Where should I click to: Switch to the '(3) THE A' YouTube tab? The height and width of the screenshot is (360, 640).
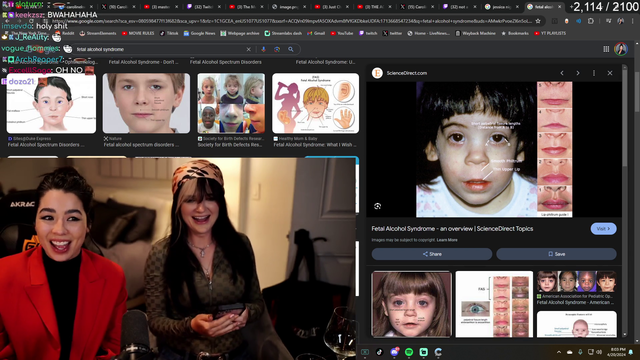374,7
